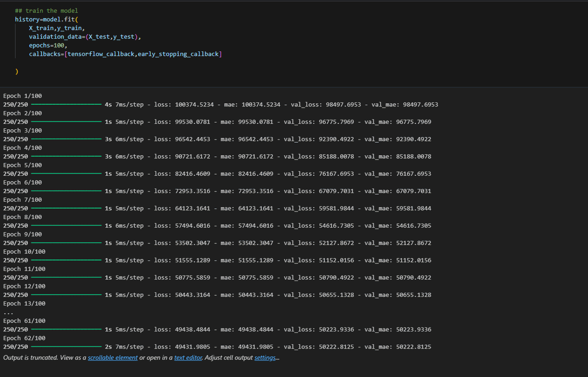Open the scrollable element link
Viewport: 588px width, 377px height.
113,358
